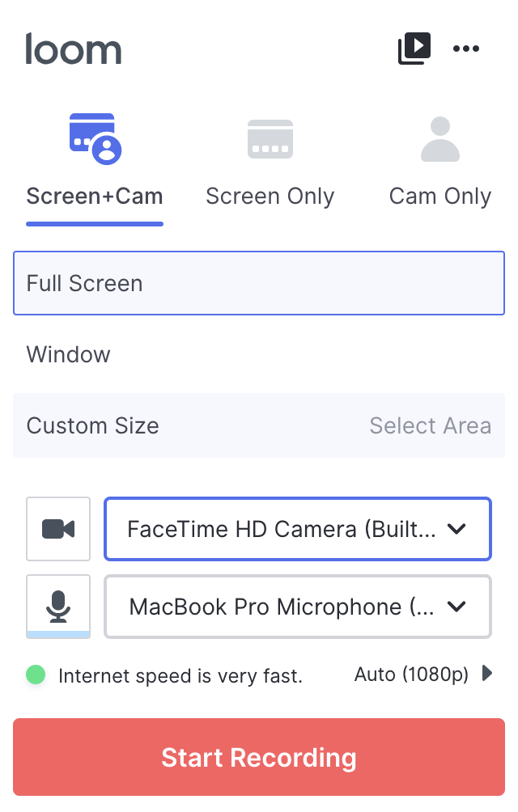This screenshot has height=812, width=518.
Task: Choose the Custom Size option
Action: pos(93,426)
